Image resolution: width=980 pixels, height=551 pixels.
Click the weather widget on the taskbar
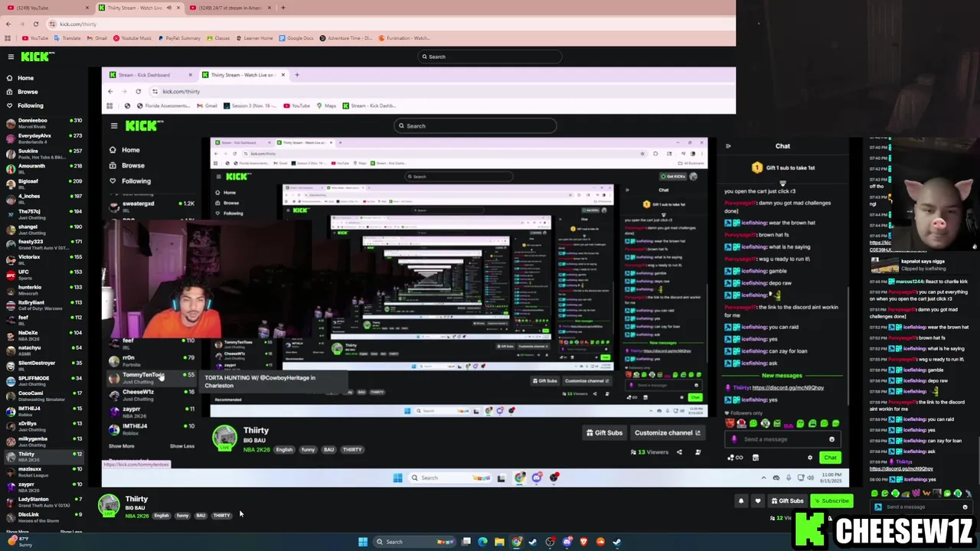[18, 542]
